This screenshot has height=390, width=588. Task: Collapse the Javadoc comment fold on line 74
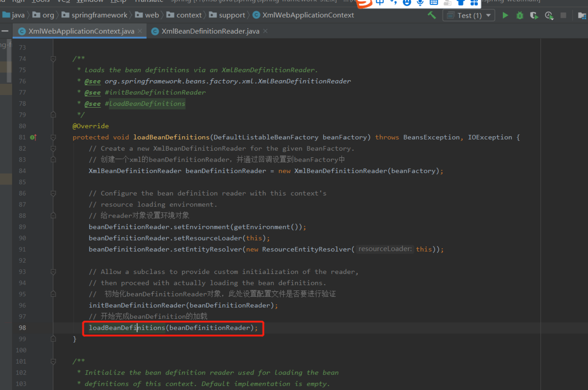click(53, 58)
